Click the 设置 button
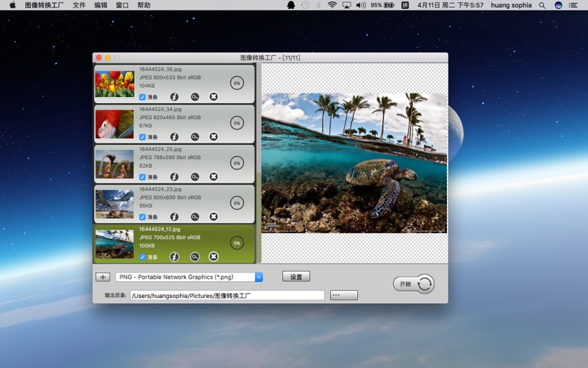This screenshot has width=588, height=368. pyautogui.click(x=296, y=277)
